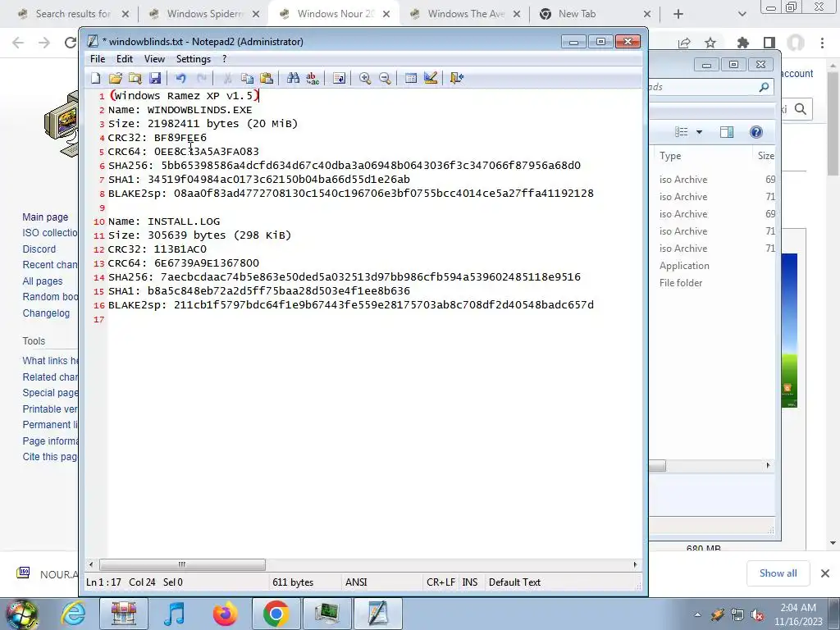Click the Chrome taskbar icon
This screenshot has height=630, width=840.
[x=276, y=614]
